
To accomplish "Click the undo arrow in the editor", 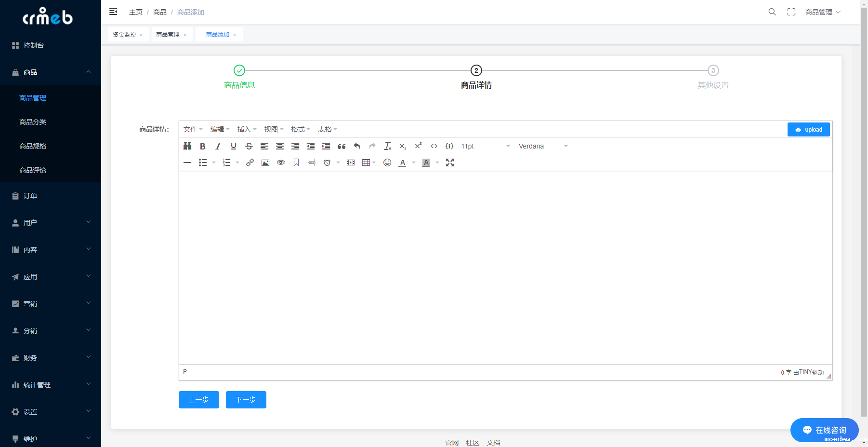I will 357,146.
